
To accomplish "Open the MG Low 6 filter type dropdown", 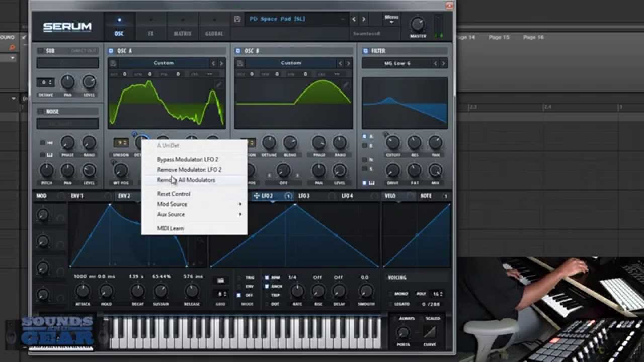I will [397, 63].
